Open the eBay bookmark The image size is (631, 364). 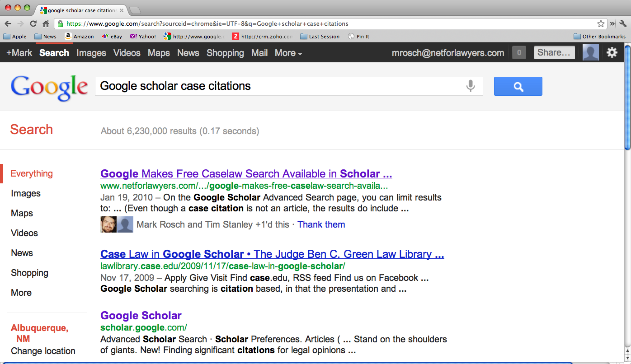pos(112,37)
